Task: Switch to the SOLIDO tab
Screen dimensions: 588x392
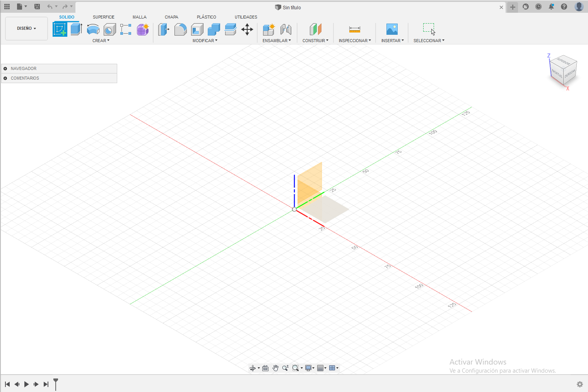Action: 67,17
